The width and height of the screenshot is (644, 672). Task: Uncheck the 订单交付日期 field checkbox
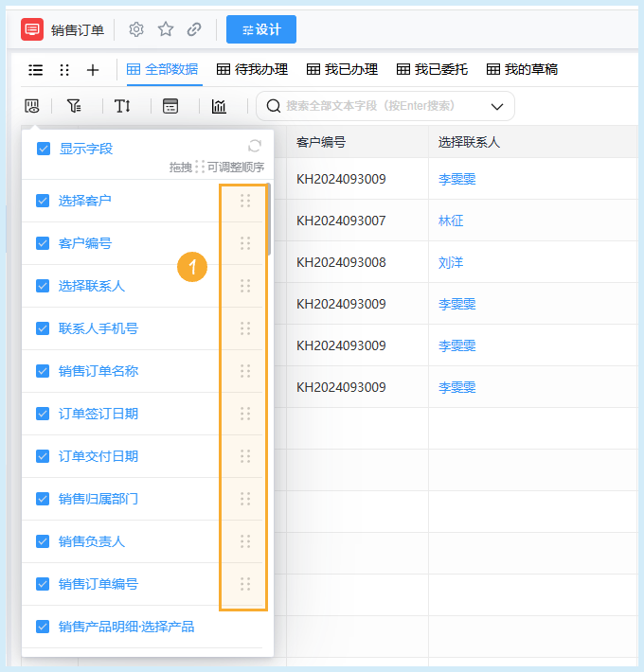43,456
